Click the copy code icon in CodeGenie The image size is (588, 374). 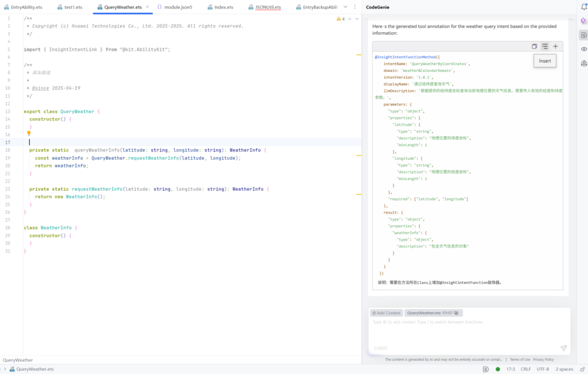tap(535, 47)
